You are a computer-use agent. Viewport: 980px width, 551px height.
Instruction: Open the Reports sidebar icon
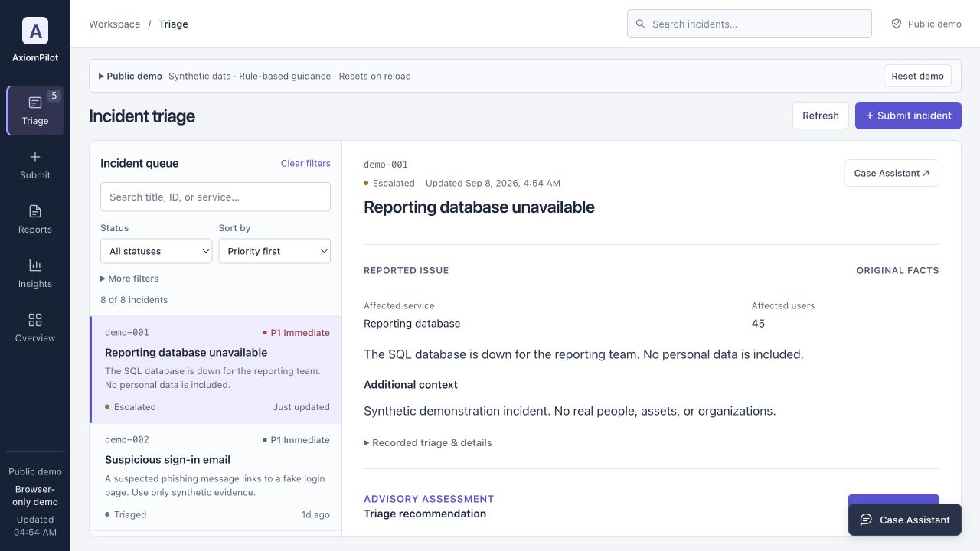[35, 211]
